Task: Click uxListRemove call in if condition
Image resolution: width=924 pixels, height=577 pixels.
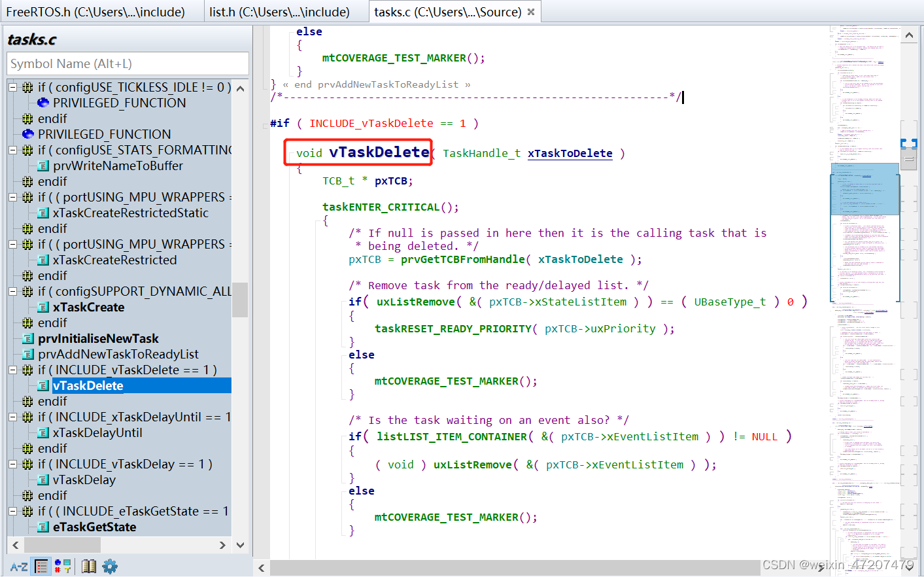Action: [415, 302]
